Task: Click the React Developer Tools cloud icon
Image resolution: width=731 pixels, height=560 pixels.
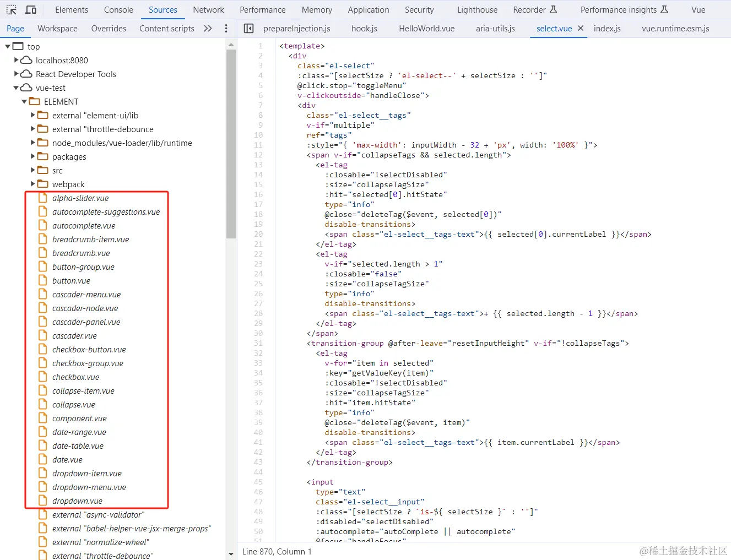Action: point(26,74)
